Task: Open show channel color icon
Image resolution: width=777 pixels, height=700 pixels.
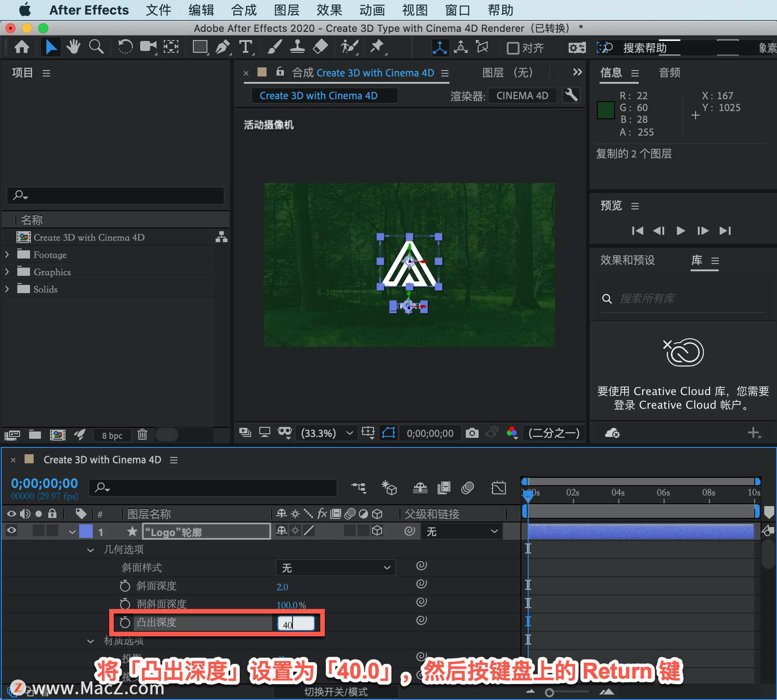Action: pos(512,433)
